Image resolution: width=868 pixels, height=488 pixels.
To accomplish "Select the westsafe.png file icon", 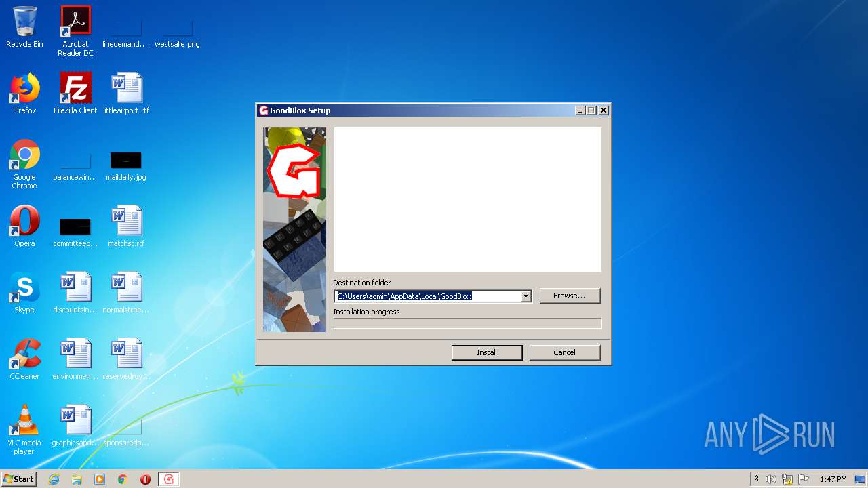I will 177,31.
